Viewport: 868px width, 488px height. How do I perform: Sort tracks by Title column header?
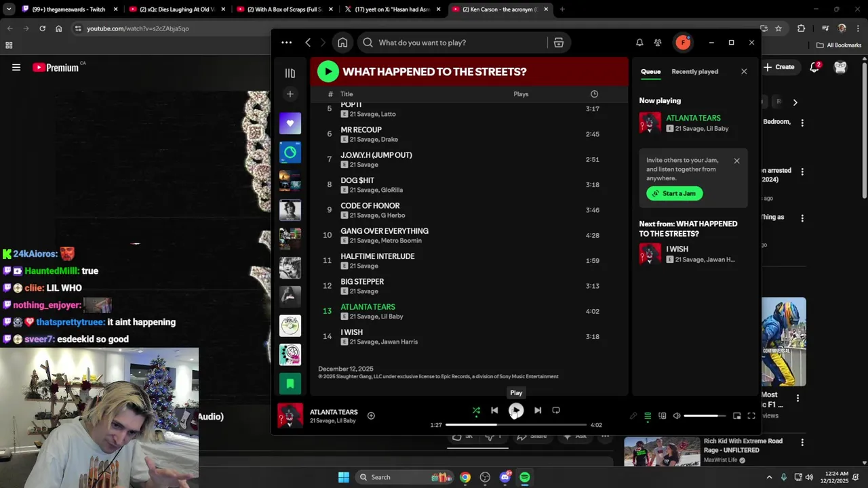(347, 94)
